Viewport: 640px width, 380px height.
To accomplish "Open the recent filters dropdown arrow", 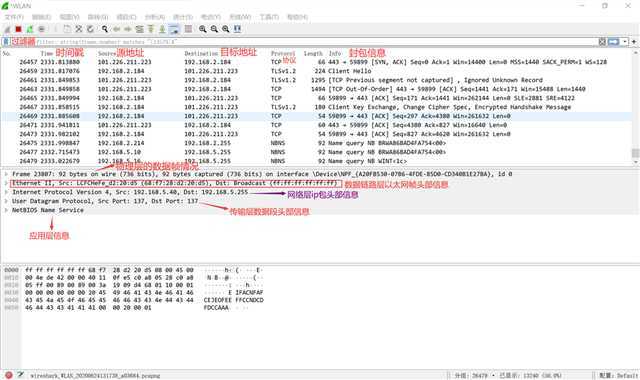I will point(624,42).
